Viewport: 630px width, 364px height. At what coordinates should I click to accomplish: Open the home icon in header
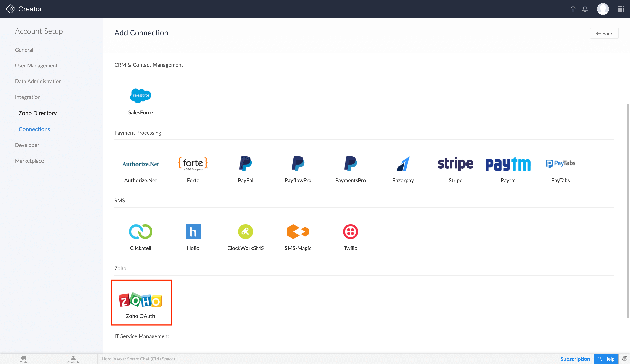[573, 9]
